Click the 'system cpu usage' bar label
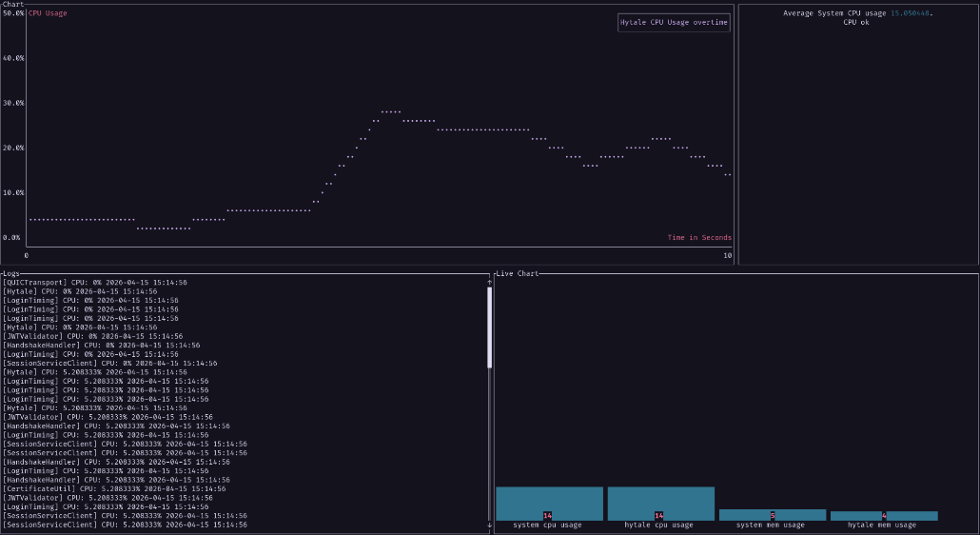This screenshot has width=980, height=535. (x=547, y=525)
